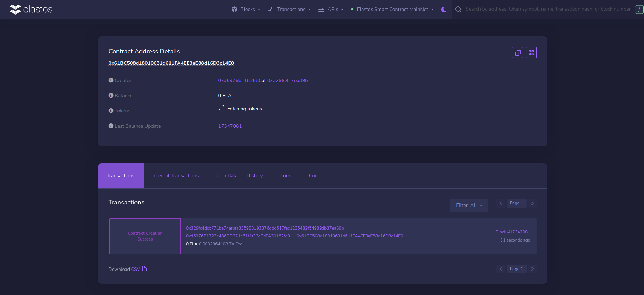Click the Tokens info icon
The width and height of the screenshot is (644, 295).
point(111,111)
